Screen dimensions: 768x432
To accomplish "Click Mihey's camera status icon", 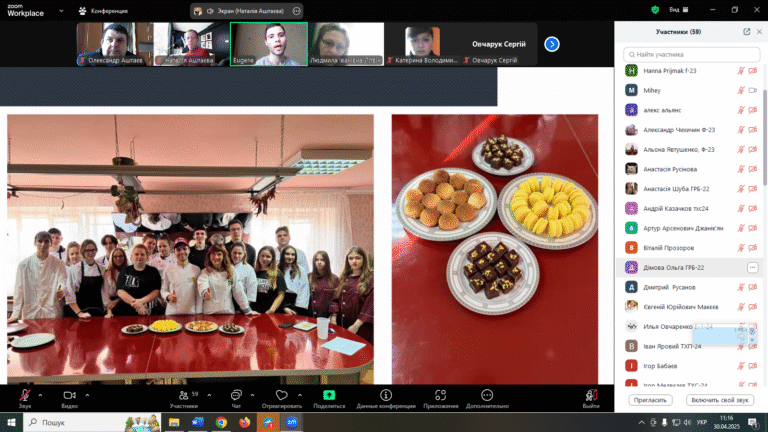I will 753,90.
